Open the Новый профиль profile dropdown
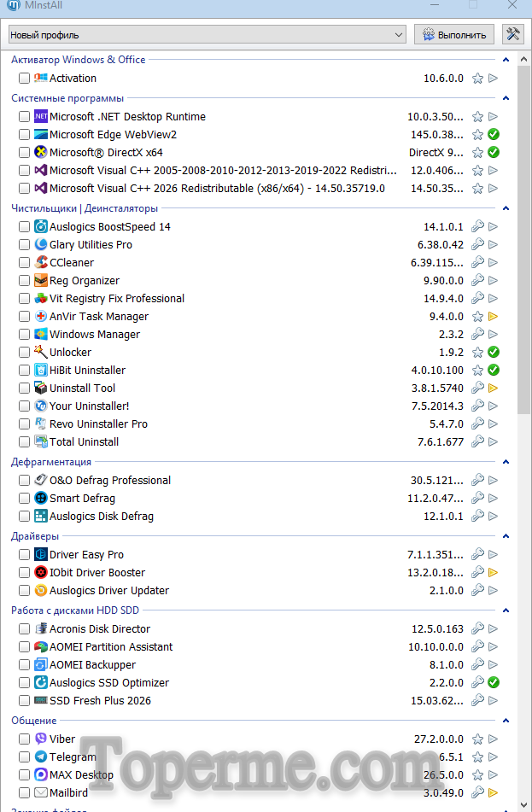The image size is (532, 812). (207, 35)
